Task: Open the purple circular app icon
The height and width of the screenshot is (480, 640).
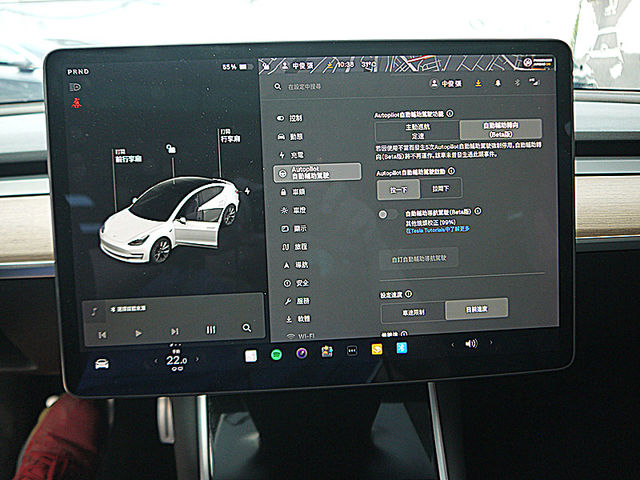Action: [x=302, y=353]
